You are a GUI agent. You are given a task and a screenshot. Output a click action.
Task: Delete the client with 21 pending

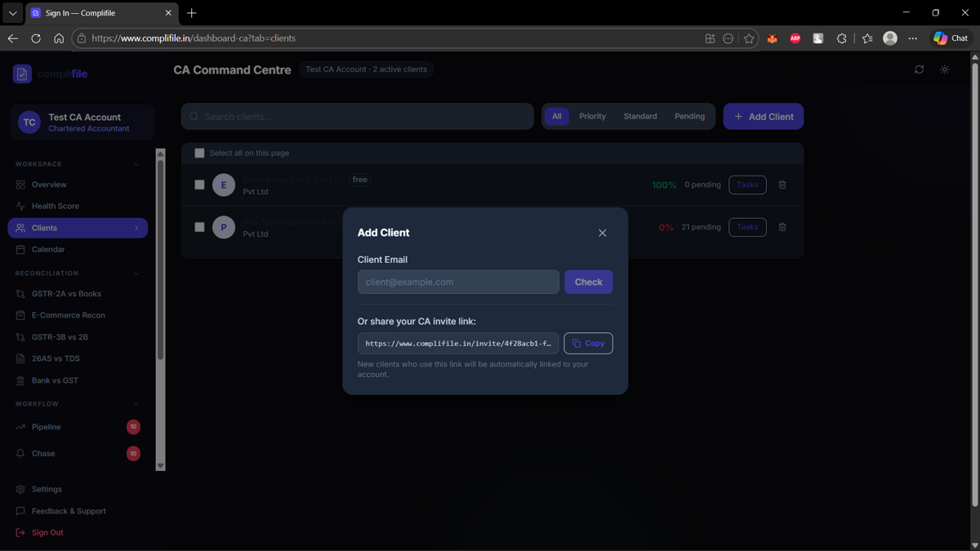click(782, 227)
